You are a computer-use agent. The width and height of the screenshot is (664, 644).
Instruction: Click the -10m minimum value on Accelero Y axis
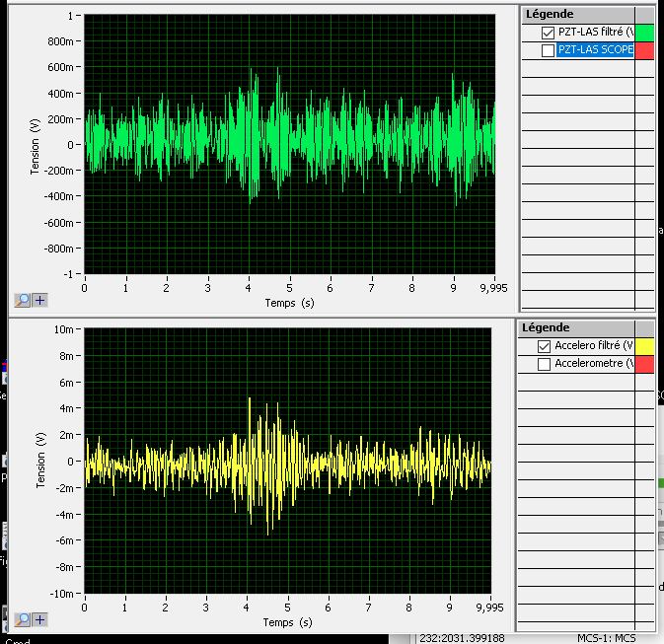click(x=63, y=594)
